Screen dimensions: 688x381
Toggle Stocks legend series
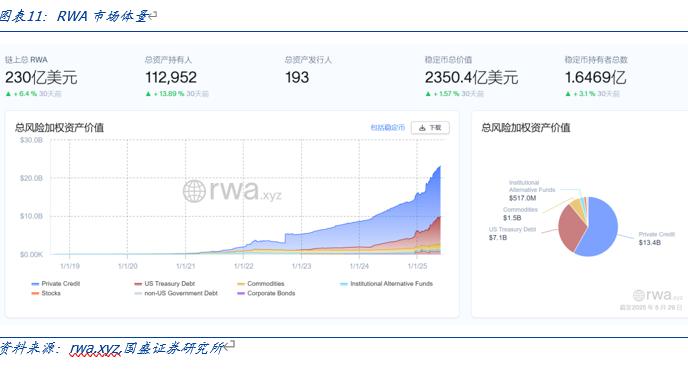tap(46, 293)
